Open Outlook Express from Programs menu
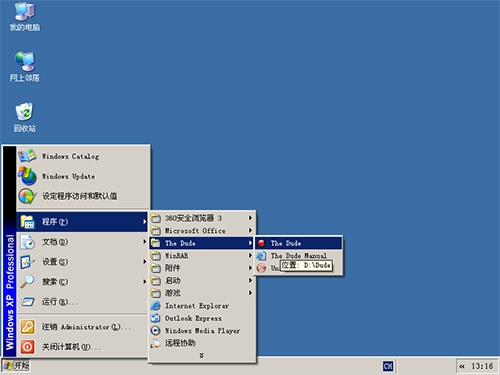The image size is (500, 375). click(202, 318)
